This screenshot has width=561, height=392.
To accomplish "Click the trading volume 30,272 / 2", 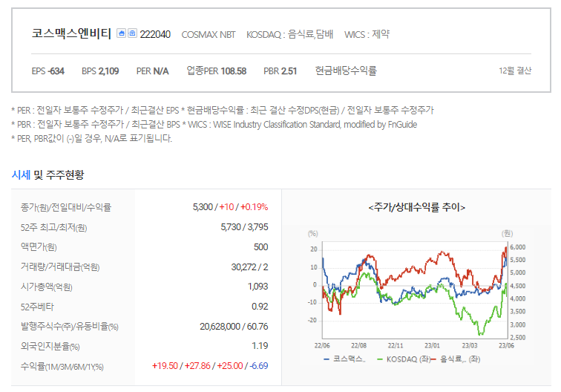I will [250, 267].
